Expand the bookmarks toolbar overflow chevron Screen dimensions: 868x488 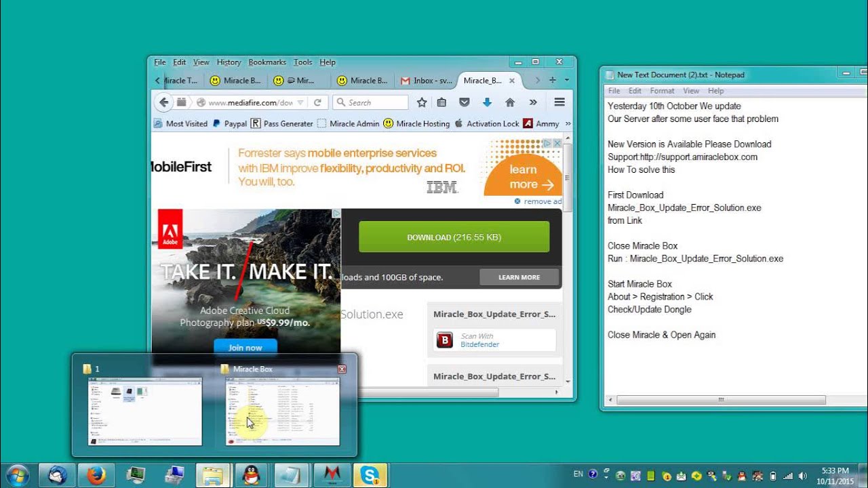[x=568, y=123]
